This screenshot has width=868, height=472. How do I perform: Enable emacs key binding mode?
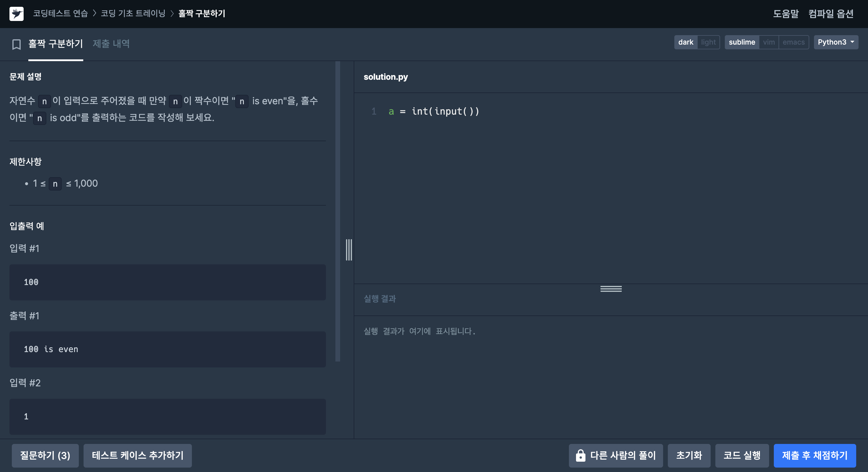[x=793, y=42]
